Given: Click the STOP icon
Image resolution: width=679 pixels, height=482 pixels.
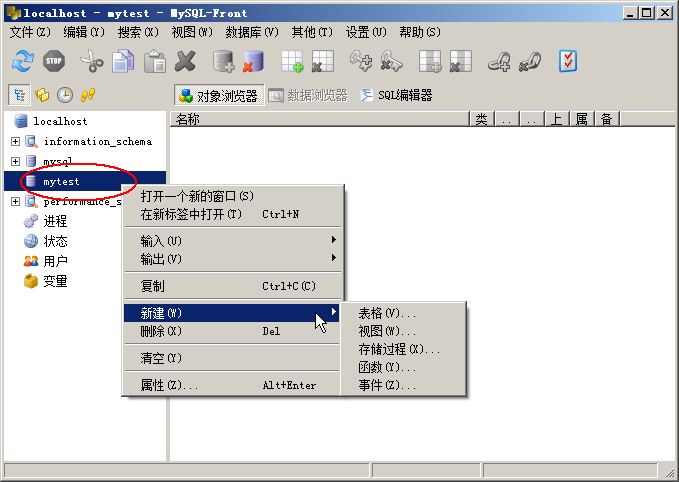Looking at the screenshot, I should (x=54, y=61).
